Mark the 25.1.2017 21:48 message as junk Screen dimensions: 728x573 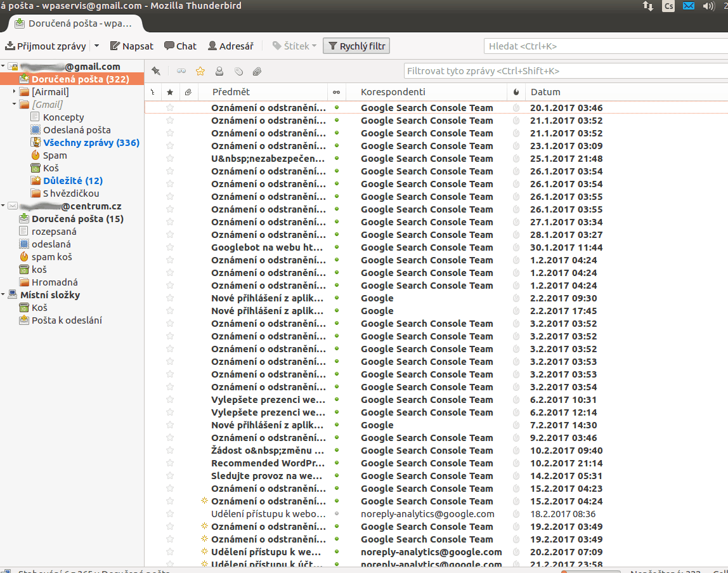click(516, 159)
